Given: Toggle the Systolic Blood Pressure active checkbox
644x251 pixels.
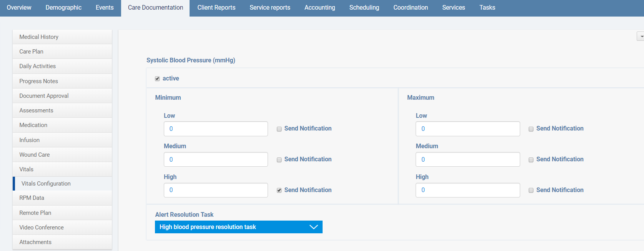Looking at the screenshot, I should click(x=157, y=79).
